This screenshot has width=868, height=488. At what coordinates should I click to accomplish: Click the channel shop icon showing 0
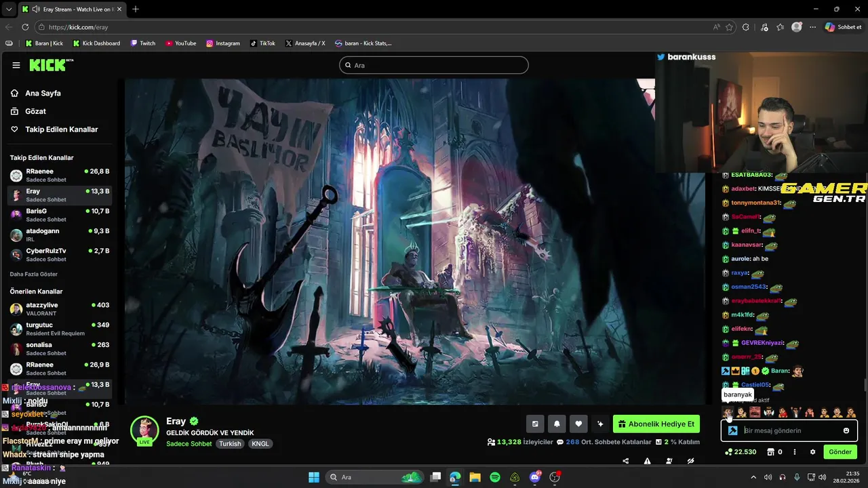[x=774, y=452]
